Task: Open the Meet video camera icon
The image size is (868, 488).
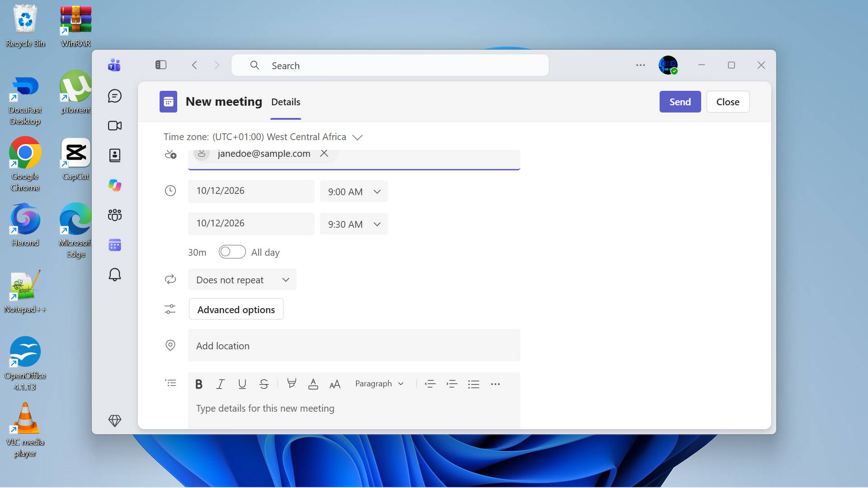Action: pos(115,126)
